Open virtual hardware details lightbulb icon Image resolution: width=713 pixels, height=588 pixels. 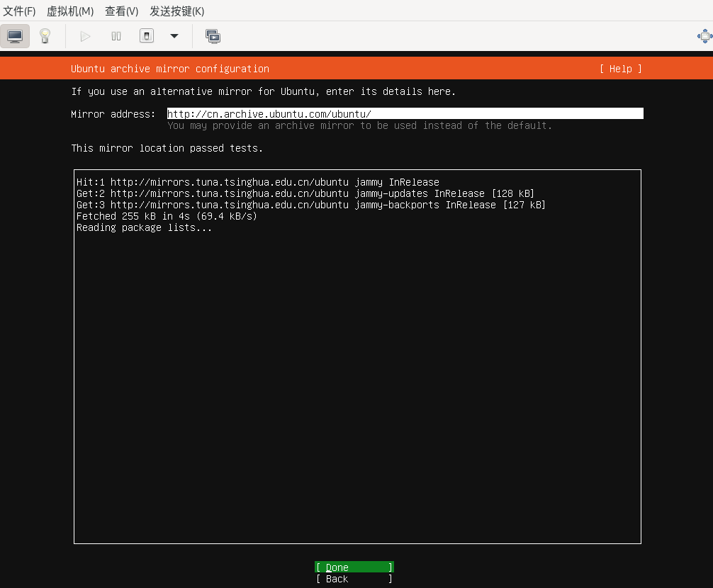point(45,36)
